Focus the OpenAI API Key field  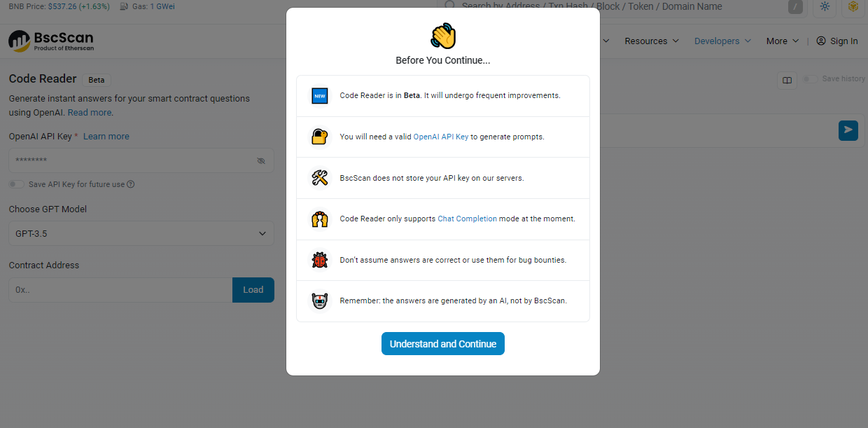point(141,160)
